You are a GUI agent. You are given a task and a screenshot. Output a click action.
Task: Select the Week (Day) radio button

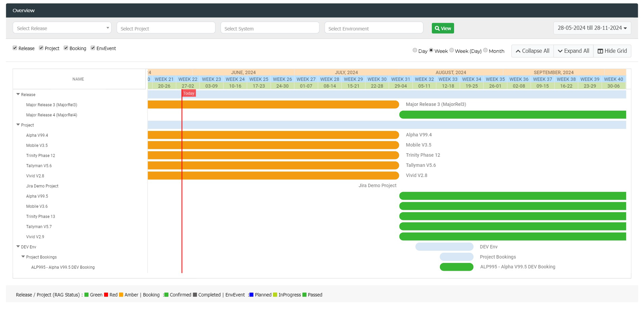[451, 50]
